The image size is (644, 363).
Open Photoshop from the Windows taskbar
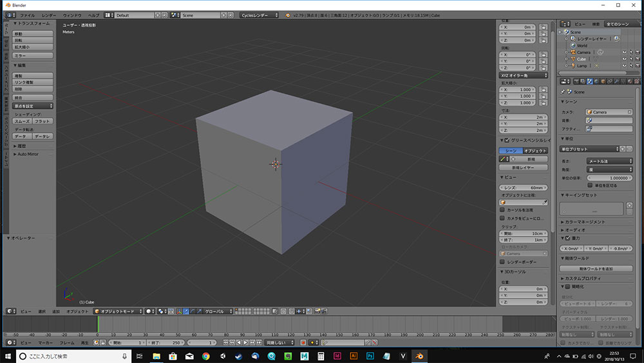point(370,356)
